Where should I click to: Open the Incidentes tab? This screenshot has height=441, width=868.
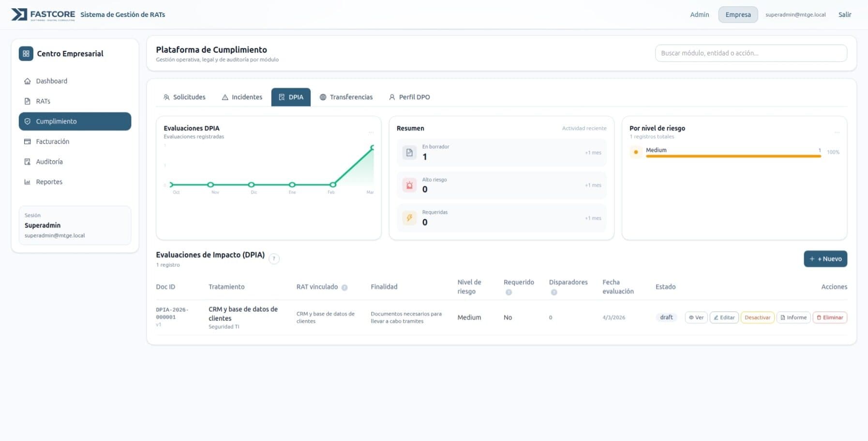pos(242,97)
